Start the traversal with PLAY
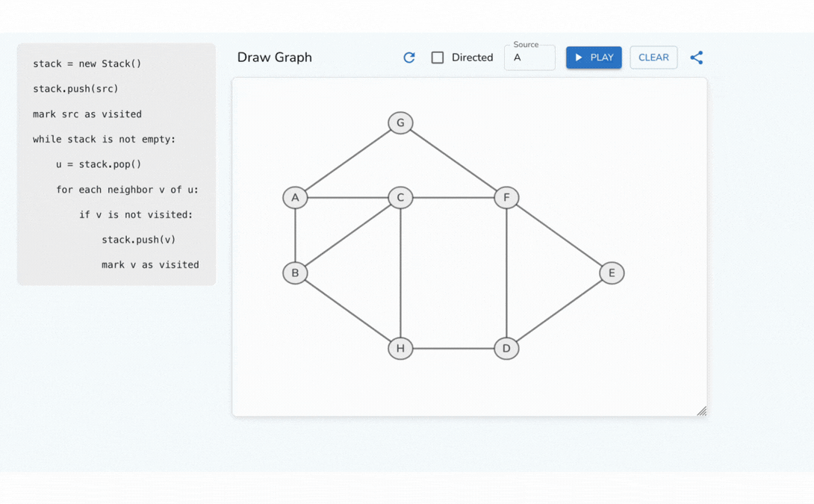 click(x=594, y=57)
